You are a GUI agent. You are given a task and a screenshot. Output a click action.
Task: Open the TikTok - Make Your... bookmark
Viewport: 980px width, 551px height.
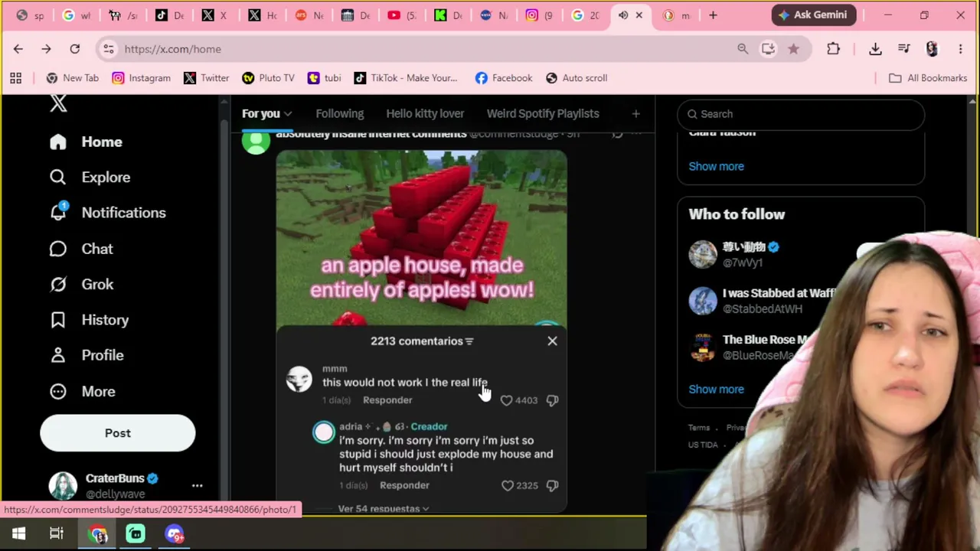(405, 78)
